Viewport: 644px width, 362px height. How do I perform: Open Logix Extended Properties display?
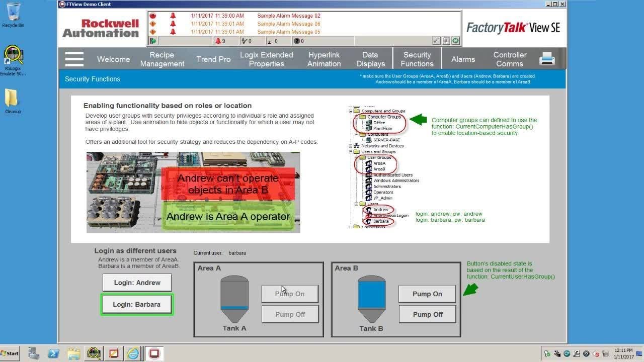point(266,59)
